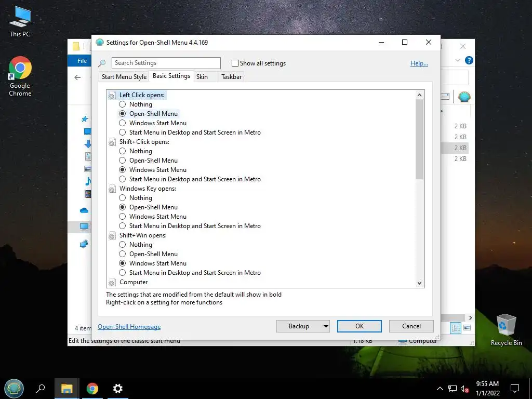Select This PC monitor icon in Explorer sidebar
Image resolution: width=532 pixels, height=399 pixels.
tap(84, 227)
